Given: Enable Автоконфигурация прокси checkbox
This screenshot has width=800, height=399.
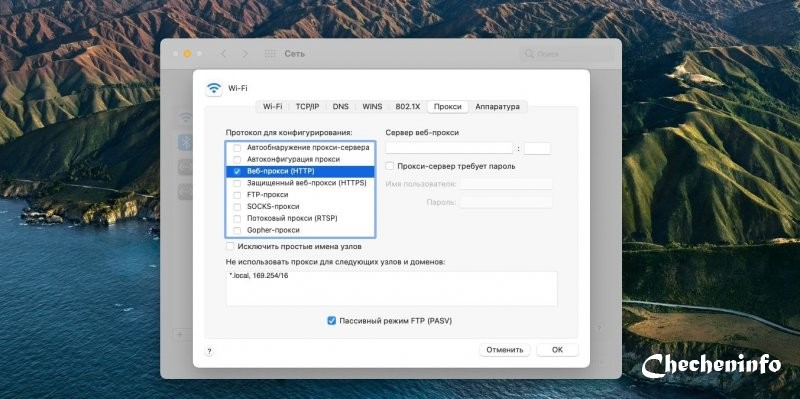Looking at the screenshot, I should coord(237,159).
